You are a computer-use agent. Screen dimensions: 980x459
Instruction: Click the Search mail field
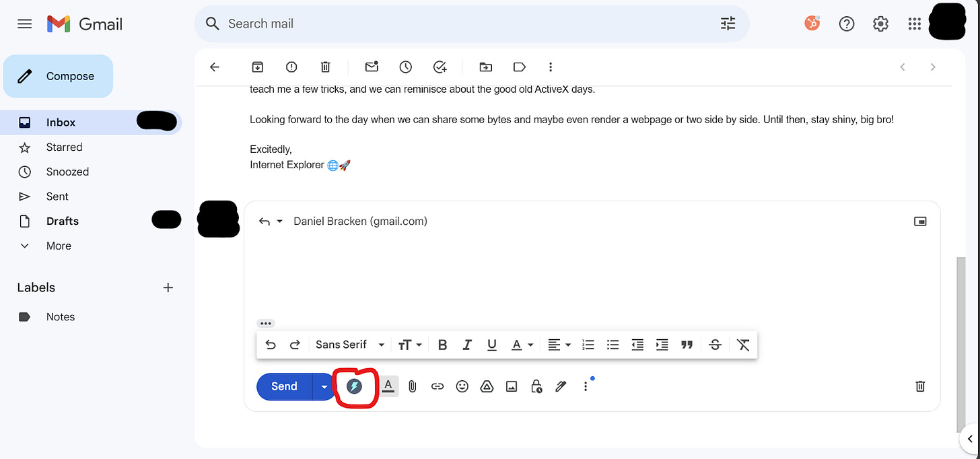471,24
